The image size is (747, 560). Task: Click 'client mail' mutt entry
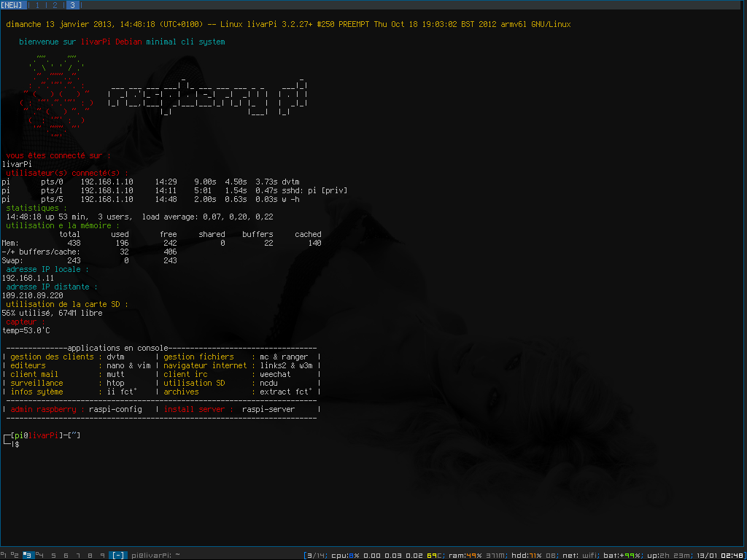[67, 374]
